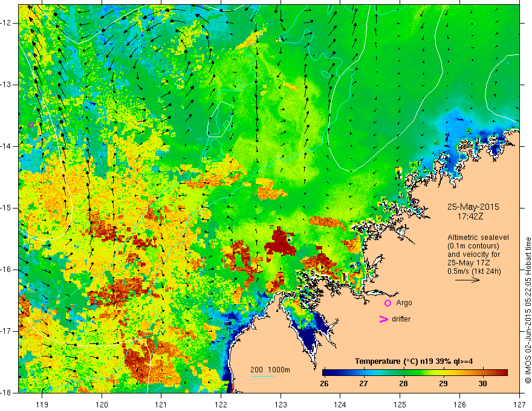Viewport: 532px width, 411px height.
Task: Click the latitude axis label '-18'
Action: (7, 393)
